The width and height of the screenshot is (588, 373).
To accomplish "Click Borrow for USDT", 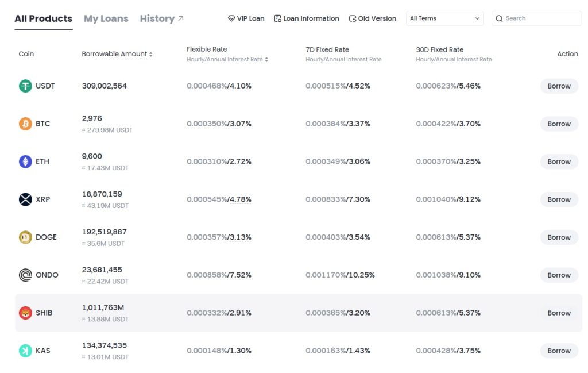I will pyautogui.click(x=559, y=86).
